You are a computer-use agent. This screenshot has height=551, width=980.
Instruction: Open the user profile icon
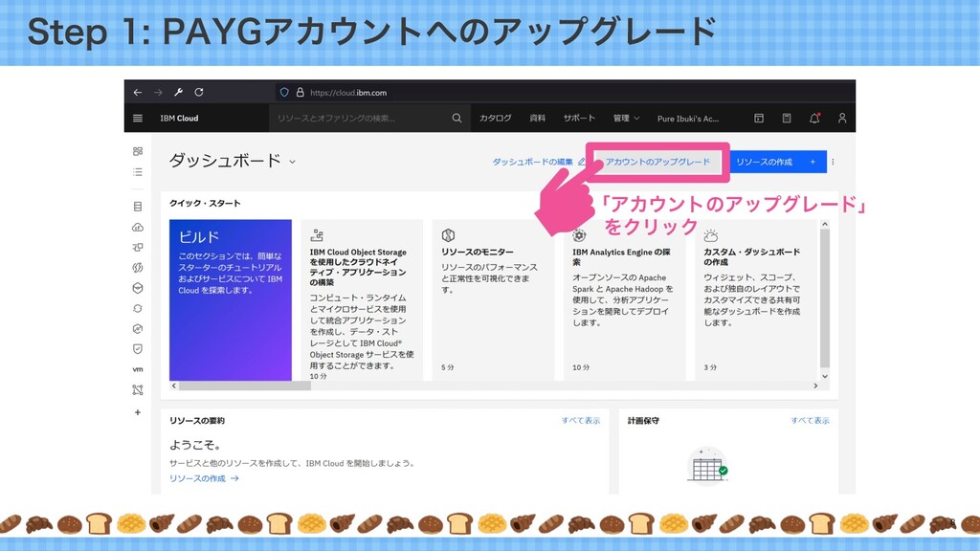point(842,118)
